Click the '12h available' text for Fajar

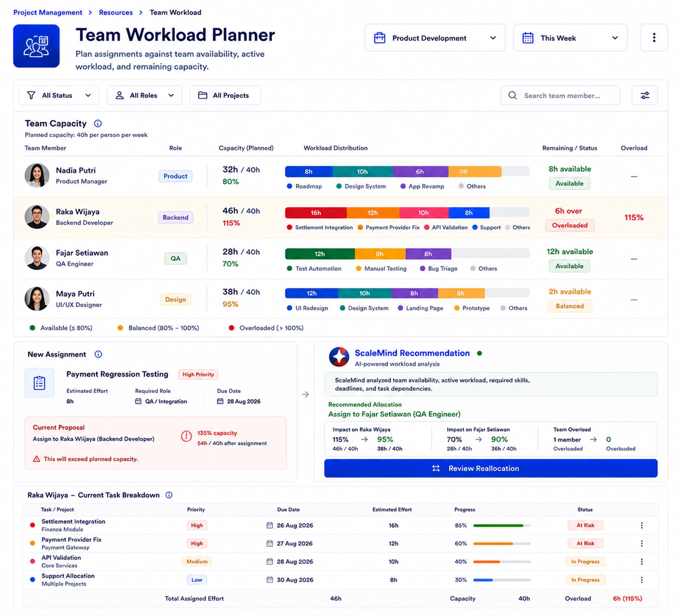[x=570, y=251]
